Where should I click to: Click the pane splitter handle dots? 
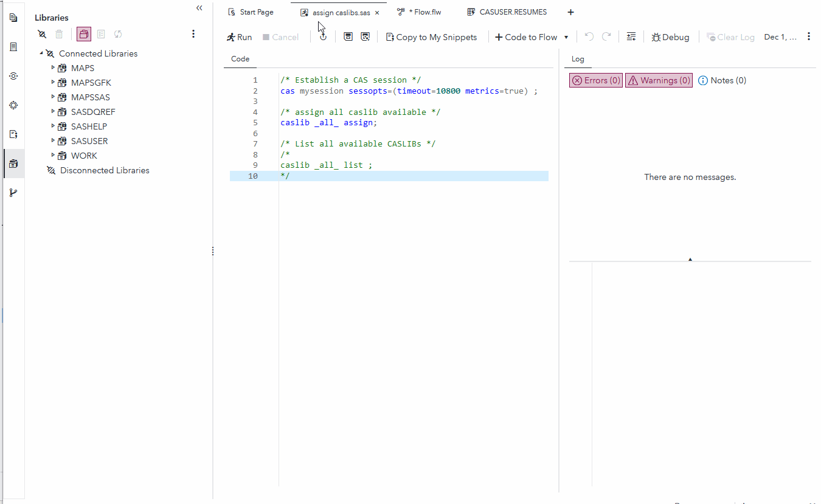pyautogui.click(x=213, y=251)
